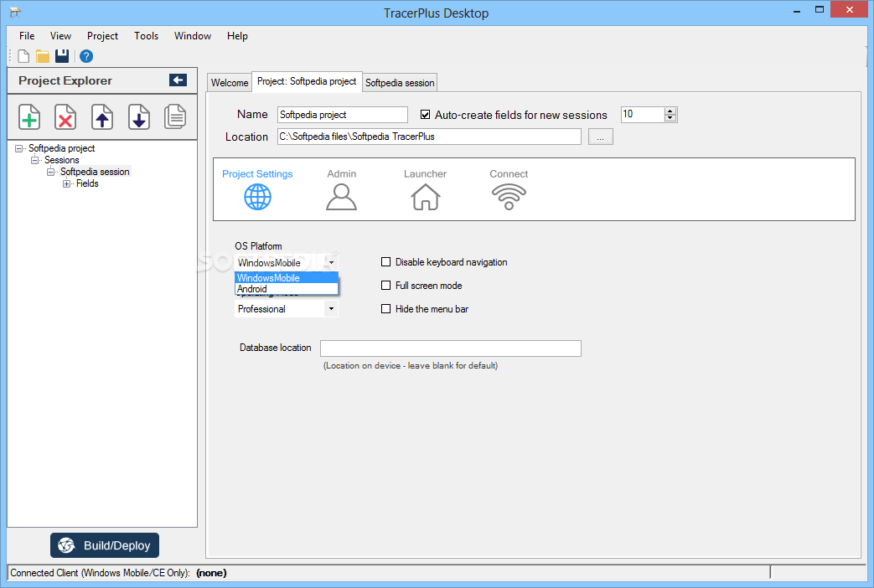This screenshot has height=588, width=874.
Task: Click the New file toolbar icon
Action: (x=23, y=56)
